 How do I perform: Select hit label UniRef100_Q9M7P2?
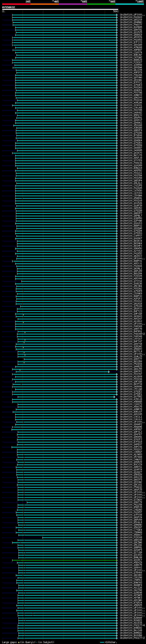(x=131, y=372)
